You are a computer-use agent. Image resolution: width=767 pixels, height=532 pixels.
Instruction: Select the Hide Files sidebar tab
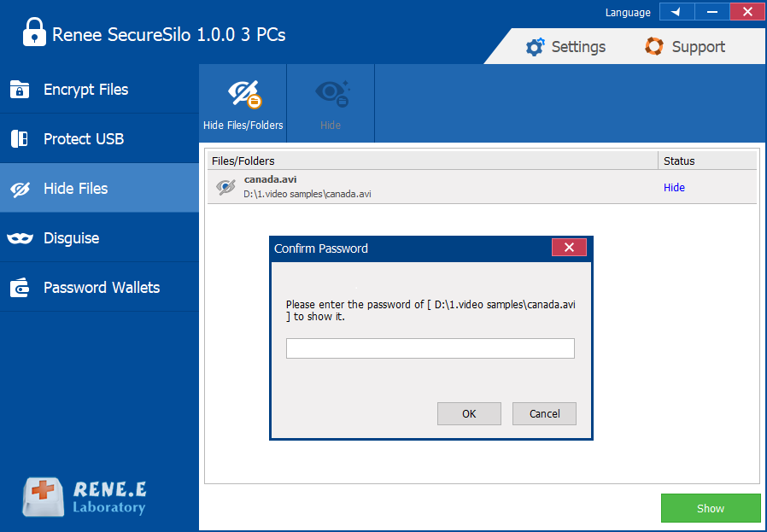coord(99,188)
